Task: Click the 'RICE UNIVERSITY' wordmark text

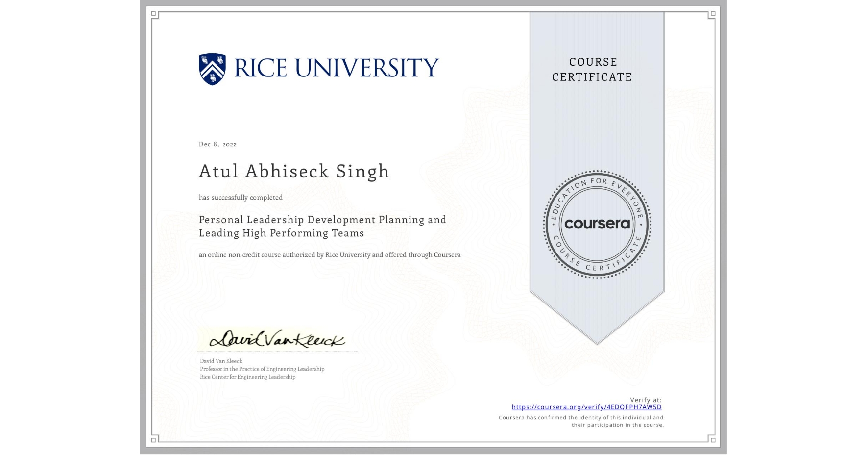Action: coord(338,67)
